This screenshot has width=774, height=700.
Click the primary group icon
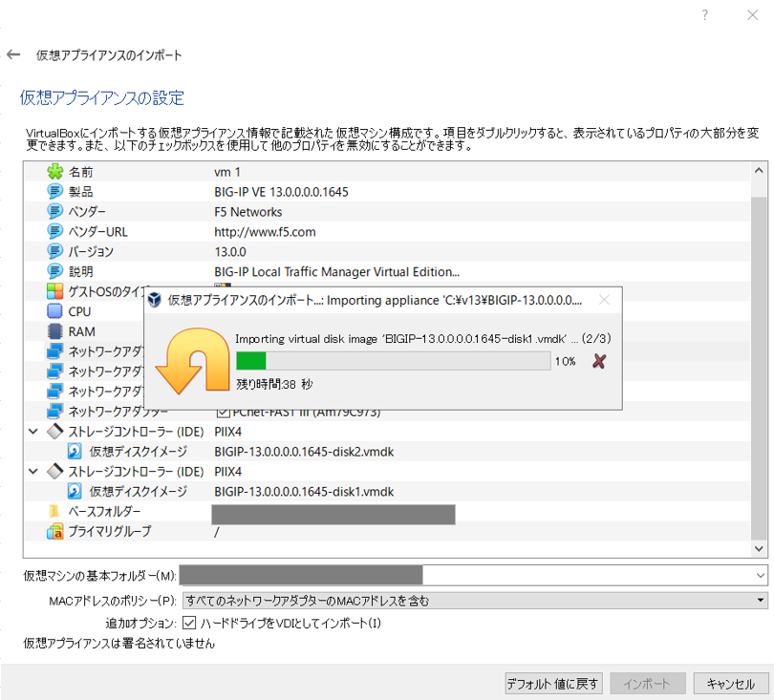tap(55, 532)
